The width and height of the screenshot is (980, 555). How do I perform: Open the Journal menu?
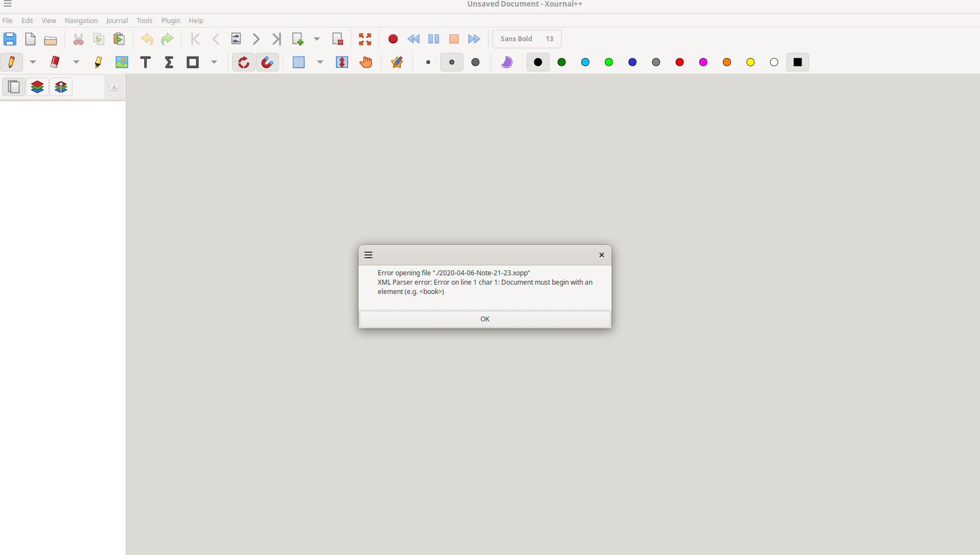(x=117, y=20)
